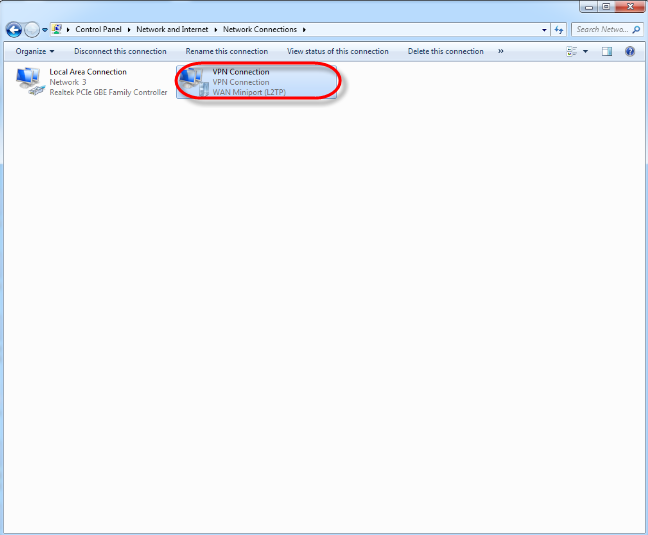Screen dimensions: 648x535
Task: Refresh the Network Connections view
Action: (559, 30)
